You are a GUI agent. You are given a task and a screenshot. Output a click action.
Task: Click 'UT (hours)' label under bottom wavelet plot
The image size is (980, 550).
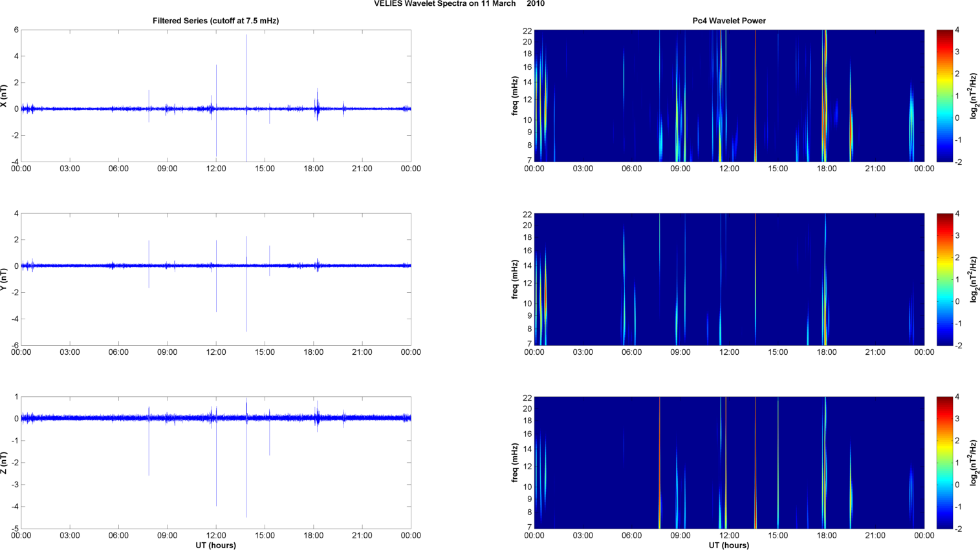click(x=728, y=545)
